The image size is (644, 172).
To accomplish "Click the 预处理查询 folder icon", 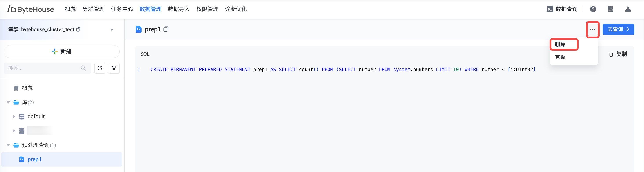I will tap(16, 145).
